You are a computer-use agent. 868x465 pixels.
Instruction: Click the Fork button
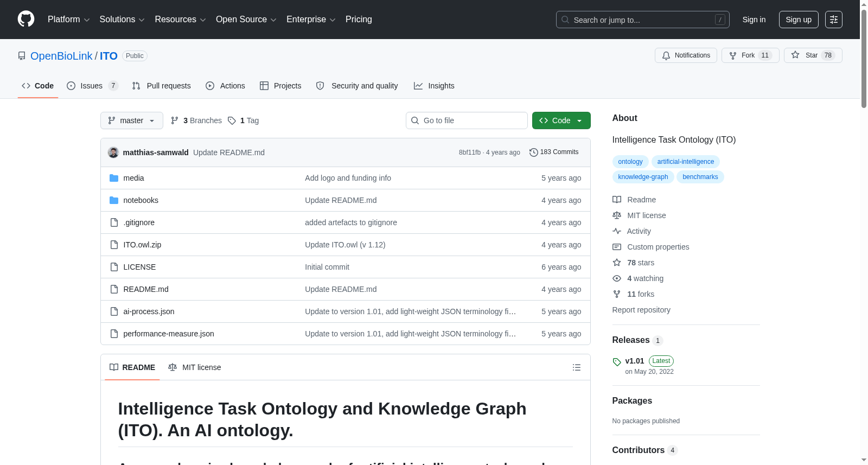(x=750, y=55)
